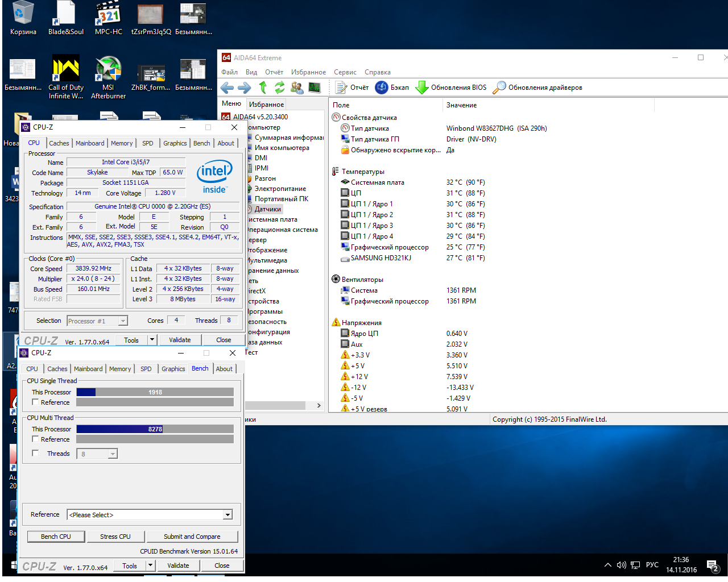This screenshot has width=728, height=582.
Task: Open Обновления драйверов from the toolbar
Action: 538,88
